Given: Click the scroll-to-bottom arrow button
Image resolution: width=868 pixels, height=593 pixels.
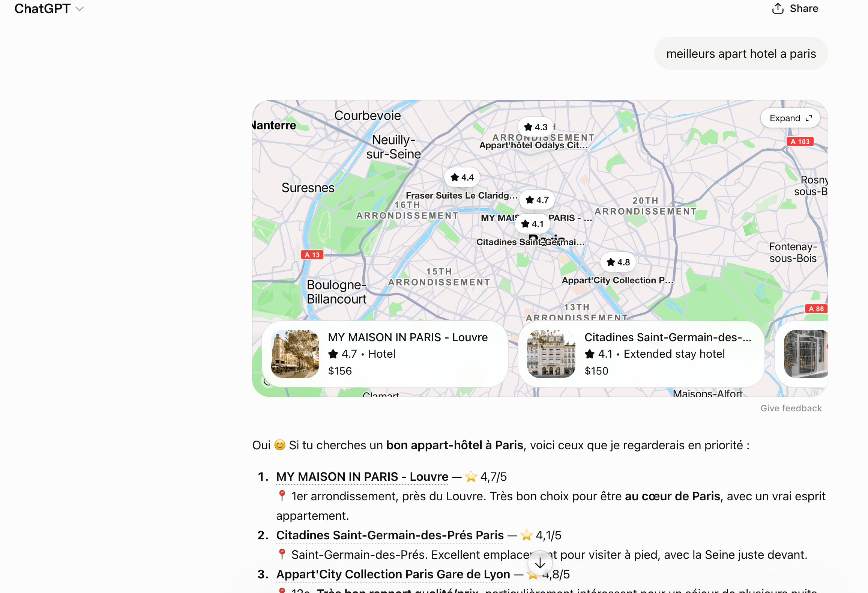Looking at the screenshot, I should (x=540, y=563).
